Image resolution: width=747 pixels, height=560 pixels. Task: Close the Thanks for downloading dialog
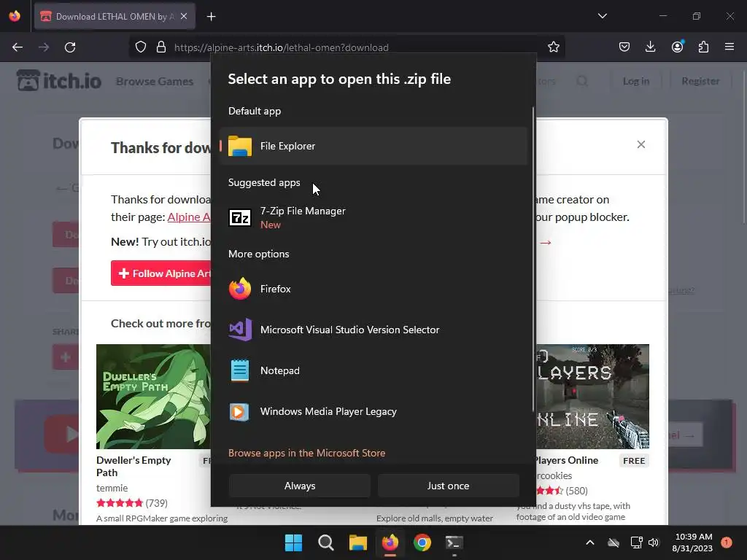coord(641,144)
